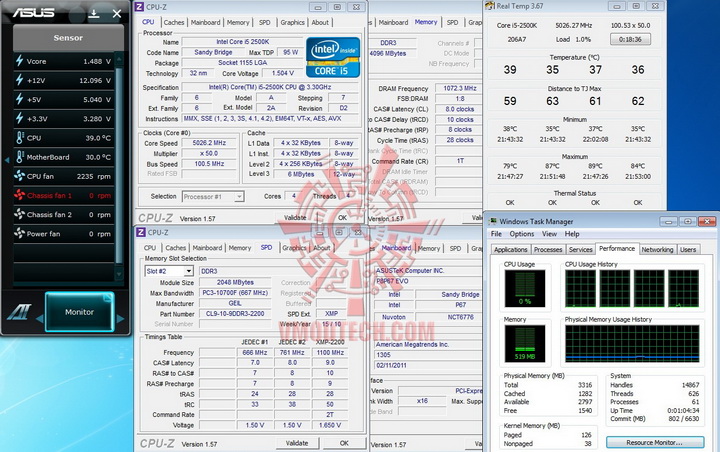Click the Chassis fan 2 icon

pos(19,214)
